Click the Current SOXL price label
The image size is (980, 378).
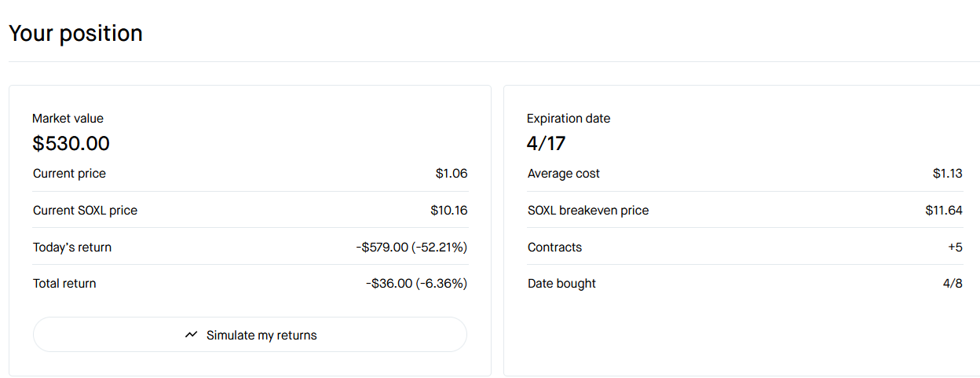click(x=85, y=211)
